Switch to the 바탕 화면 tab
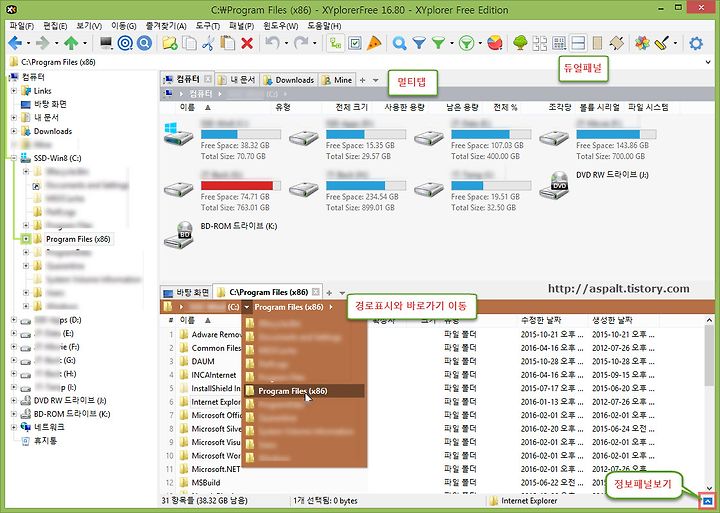720x513 pixels. tap(186, 292)
